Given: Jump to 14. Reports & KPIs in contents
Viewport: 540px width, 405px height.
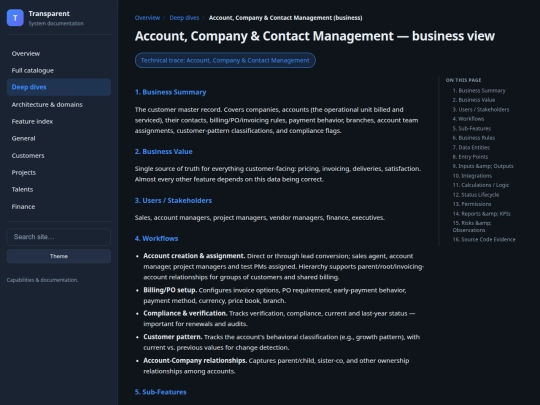Looking at the screenshot, I should pyautogui.click(x=481, y=214).
